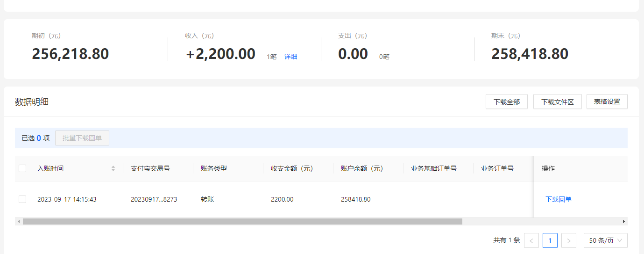Click the 业务基础订单号 column header

[x=434, y=168]
